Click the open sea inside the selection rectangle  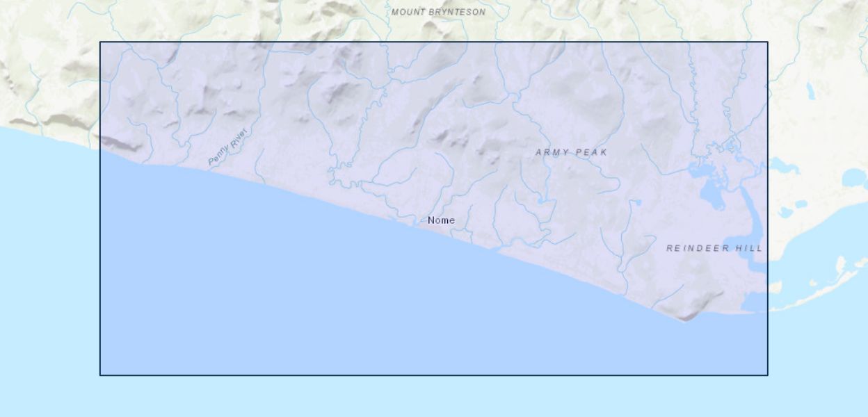pos(348,299)
